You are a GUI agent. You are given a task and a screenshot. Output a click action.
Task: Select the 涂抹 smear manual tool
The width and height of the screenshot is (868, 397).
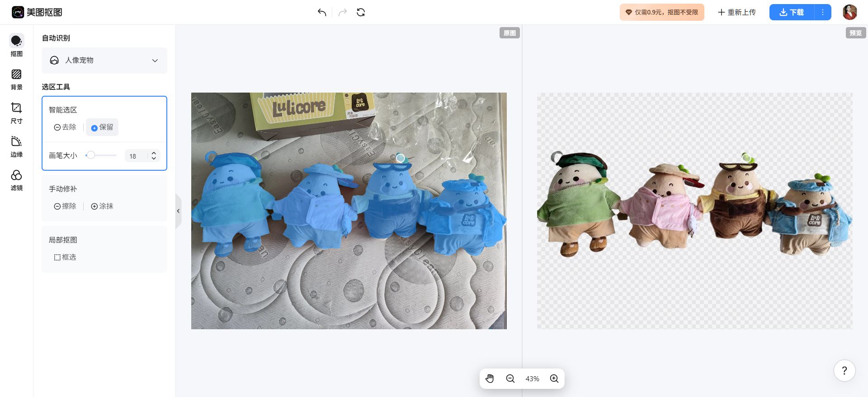102,206
